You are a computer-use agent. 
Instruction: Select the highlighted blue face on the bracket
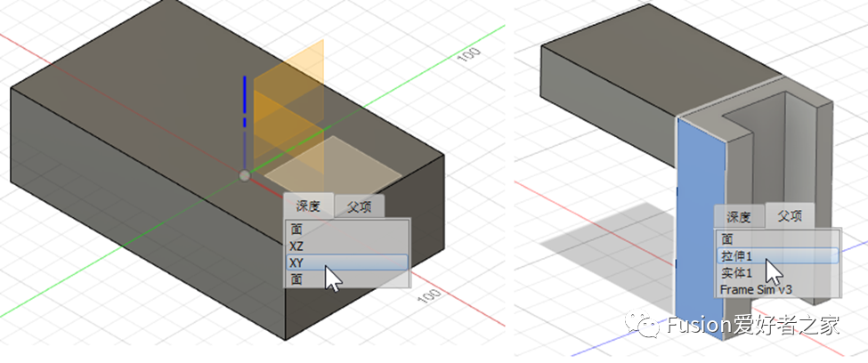click(702, 227)
